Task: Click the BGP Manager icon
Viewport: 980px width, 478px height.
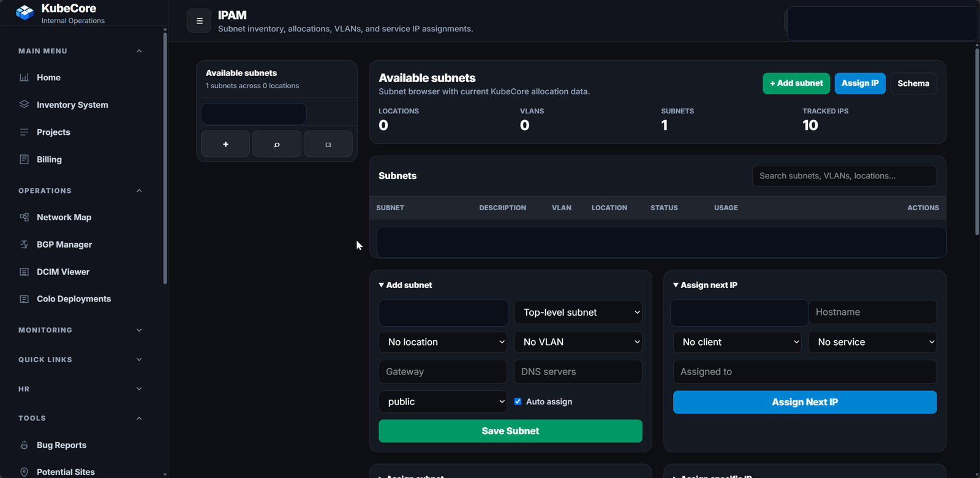Action: [x=24, y=245]
